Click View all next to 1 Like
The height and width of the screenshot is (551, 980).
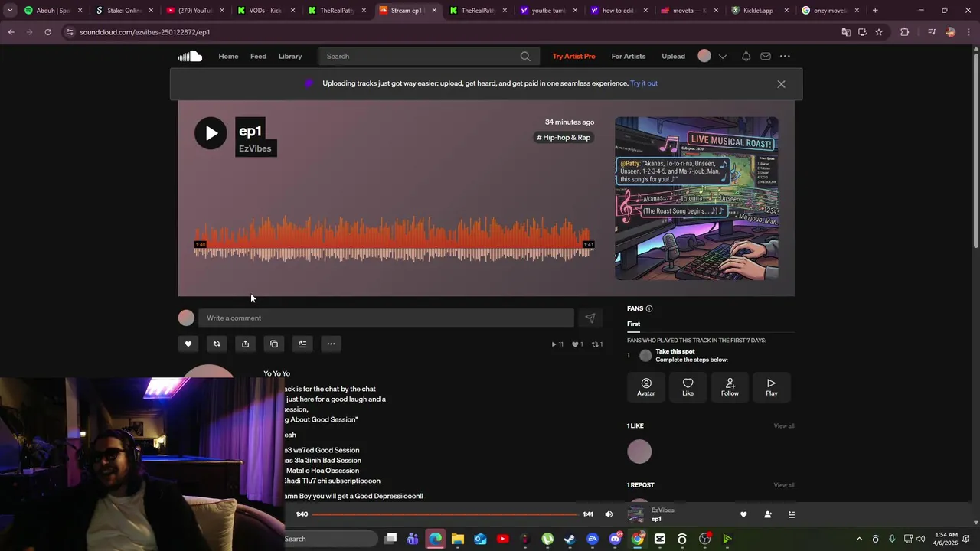coord(784,426)
